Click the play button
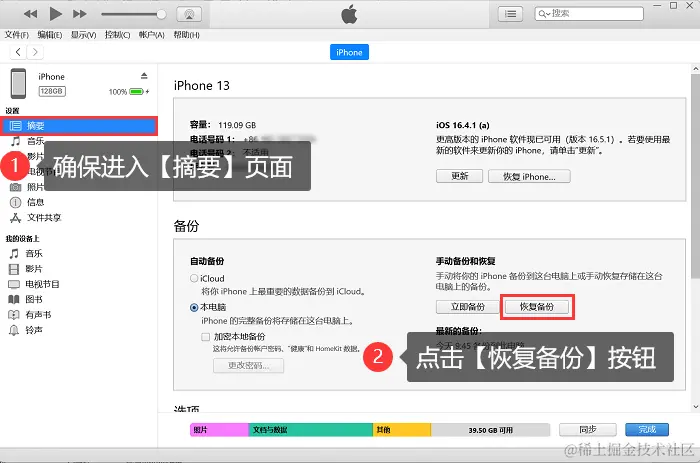The image size is (700, 463). [x=55, y=14]
